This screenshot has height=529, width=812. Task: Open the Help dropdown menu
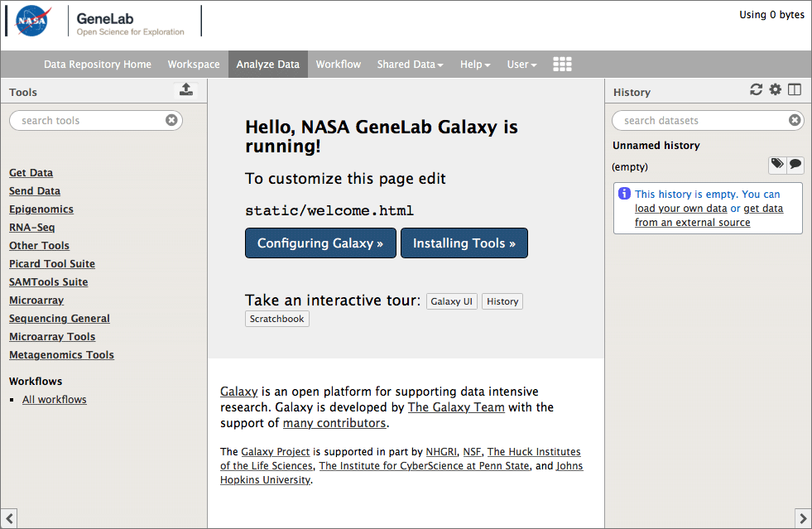point(475,65)
